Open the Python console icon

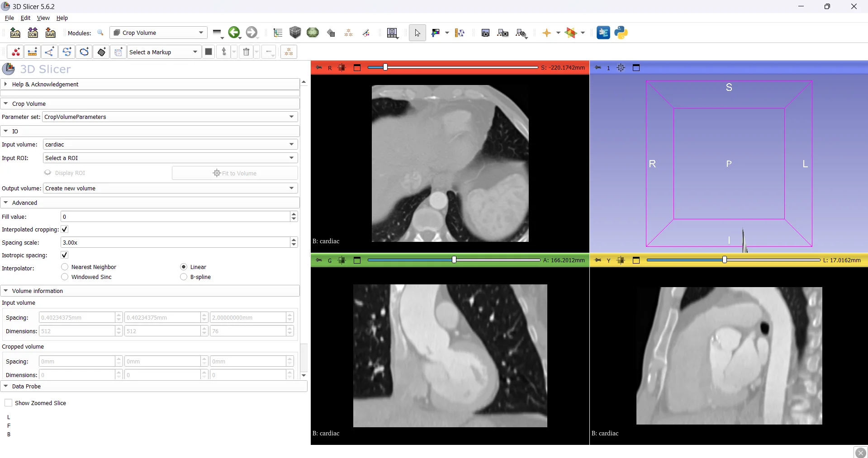(621, 33)
